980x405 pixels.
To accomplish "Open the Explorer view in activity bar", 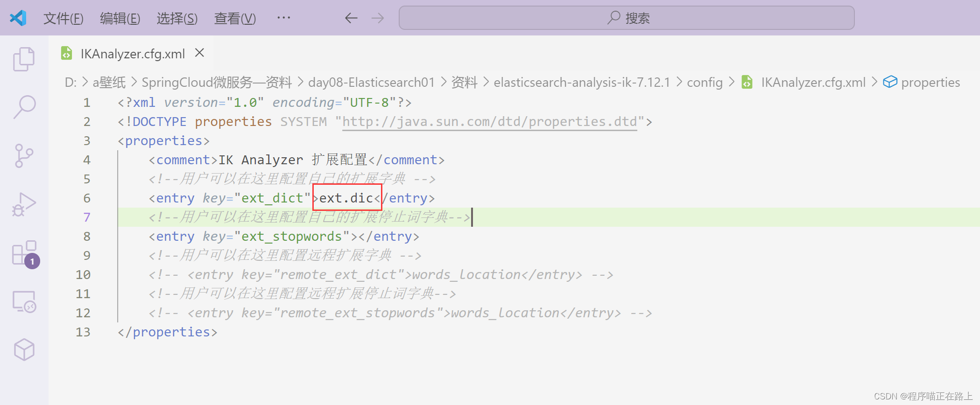I will (24, 59).
